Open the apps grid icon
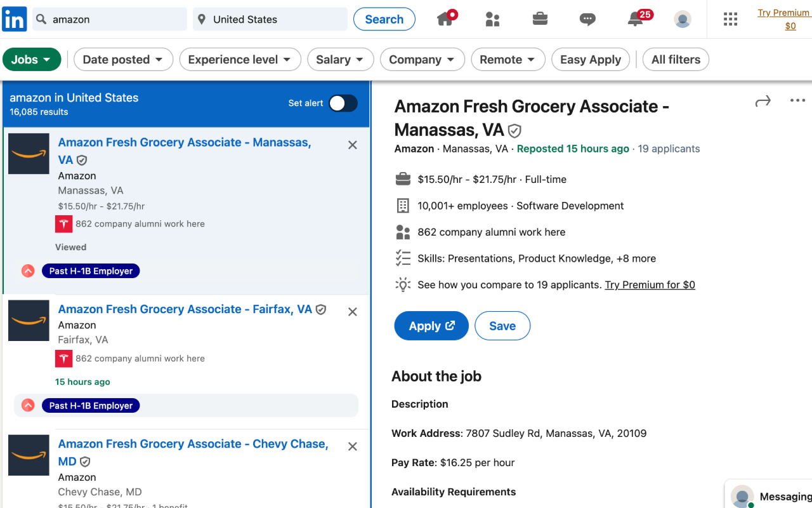This screenshot has height=508, width=812. pos(730,20)
